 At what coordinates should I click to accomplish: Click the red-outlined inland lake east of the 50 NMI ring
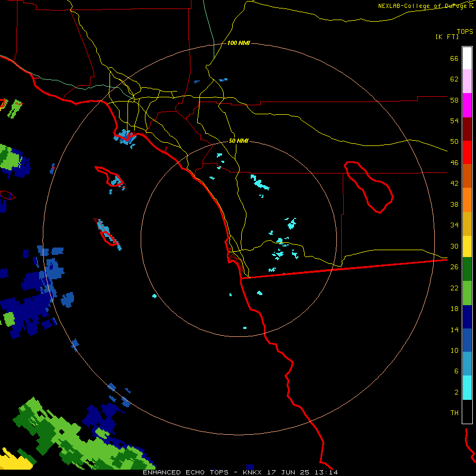(x=369, y=187)
